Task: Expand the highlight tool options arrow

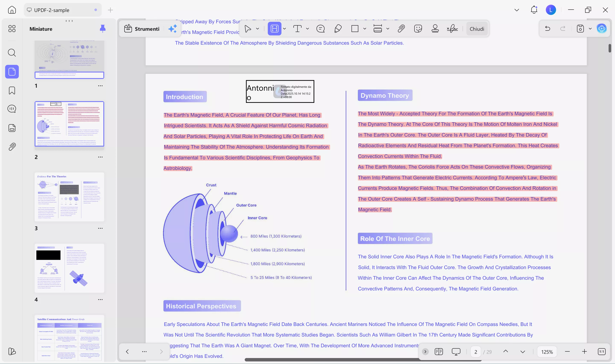Action: tap(284, 29)
